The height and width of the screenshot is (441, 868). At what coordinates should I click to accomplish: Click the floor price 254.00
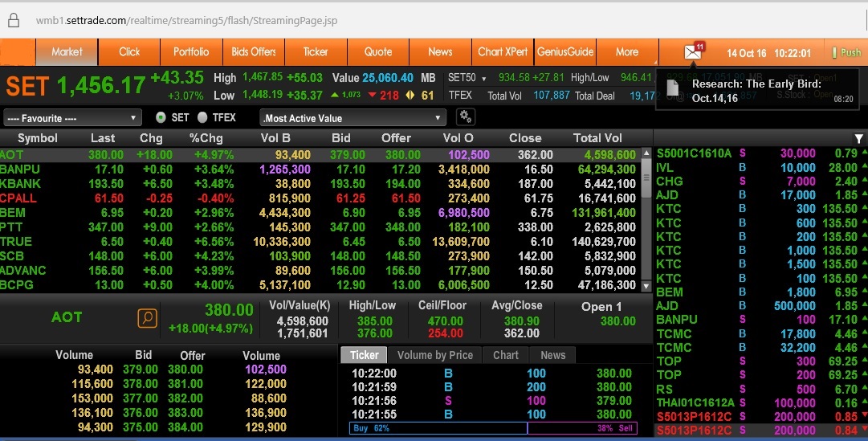[x=445, y=333]
